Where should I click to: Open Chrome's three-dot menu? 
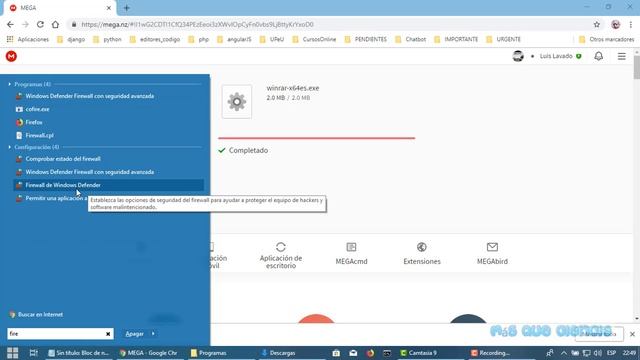[x=631, y=24]
